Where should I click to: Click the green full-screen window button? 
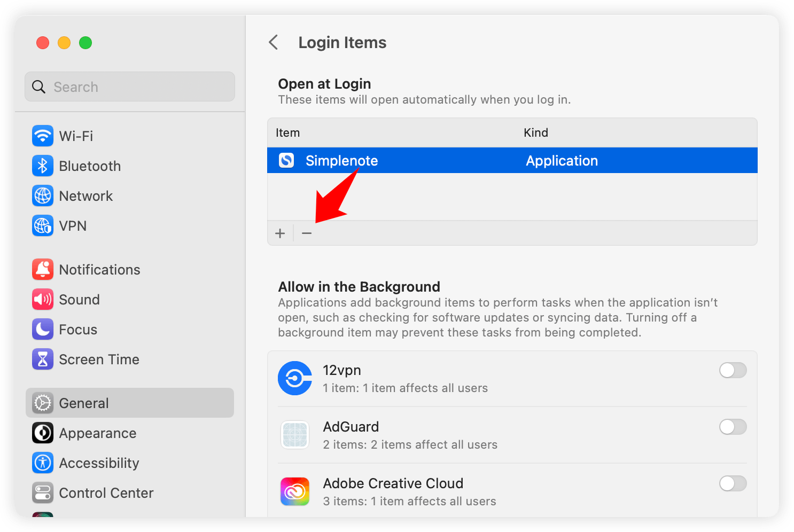(85, 43)
